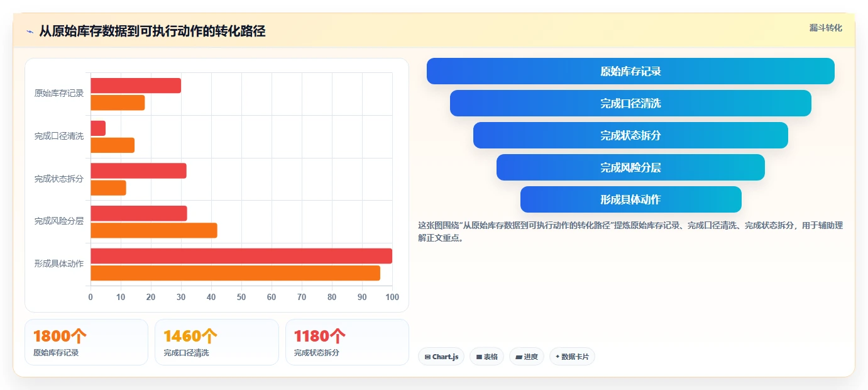Click the Chart.js tag
868x390 pixels.
[x=441, y=357]
